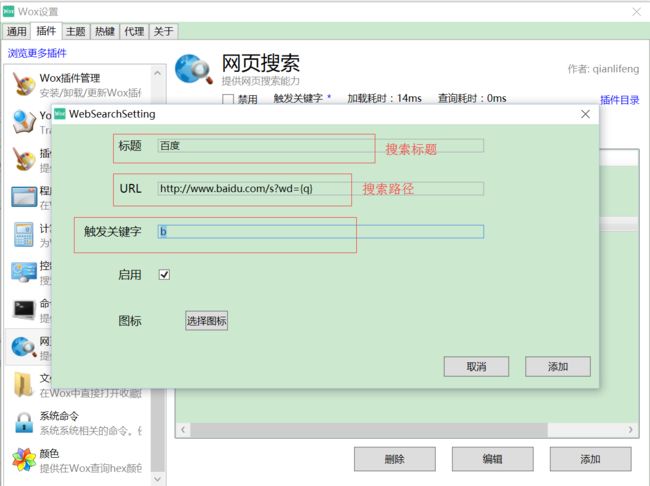This screenshot has width=650, height=486.
Task: Click horizontal scrollbar right arrow
Action: [x=631, y=430]
